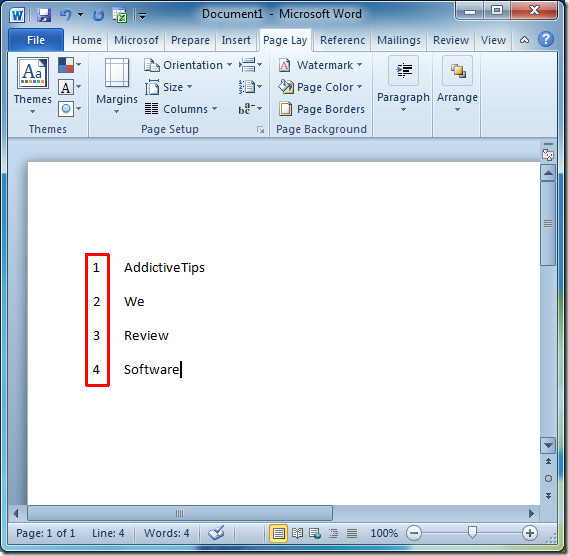This screenshot has width=569, height=556.
Task: Minimize the ribbon with the caret icon
Action: pyautogui.click(x=524, y=40)
